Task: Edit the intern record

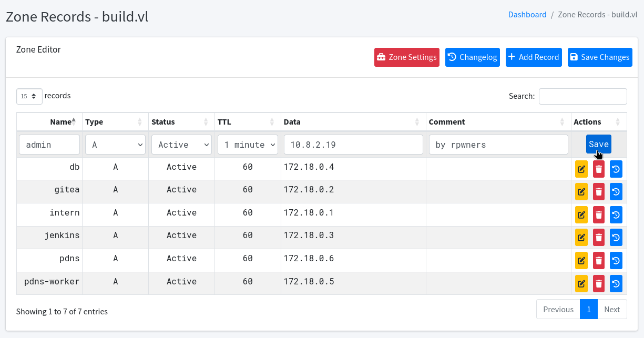Action: tap(581, 215)
